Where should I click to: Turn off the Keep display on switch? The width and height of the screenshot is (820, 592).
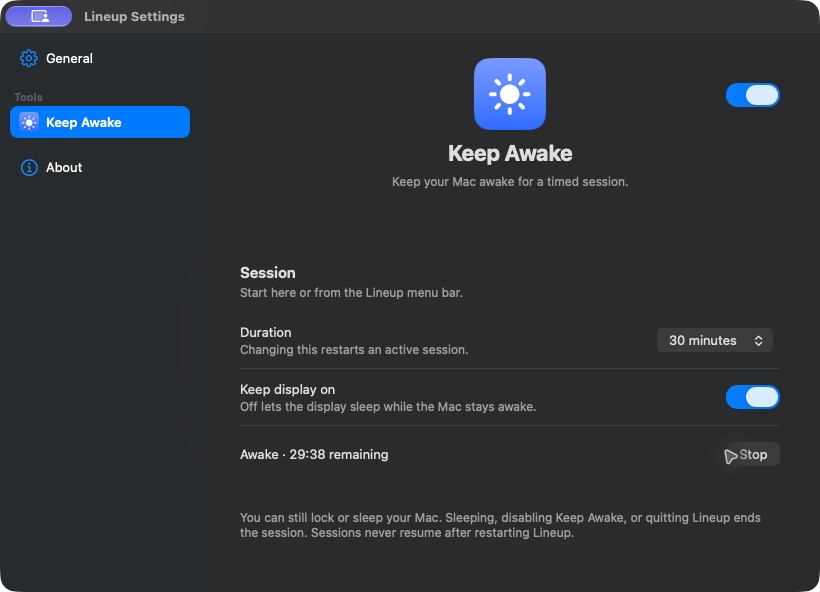coord(753,397)
